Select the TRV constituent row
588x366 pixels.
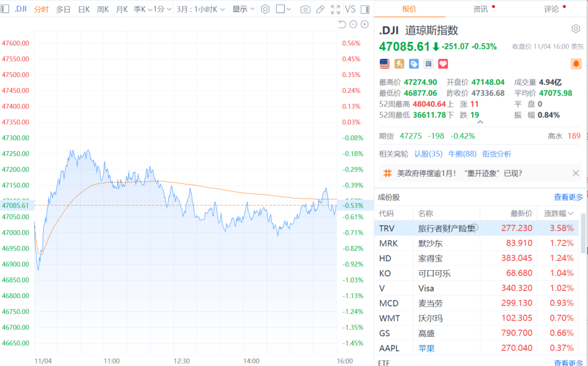point(476,228)
